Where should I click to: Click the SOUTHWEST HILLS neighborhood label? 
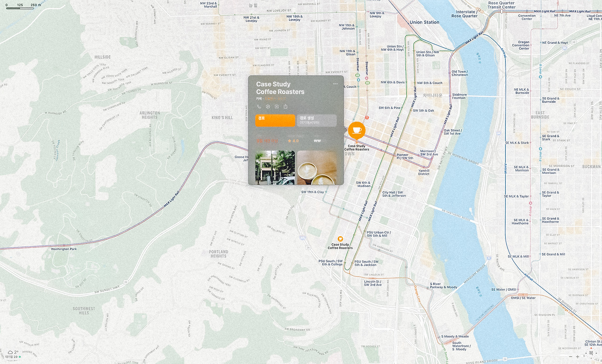84,311
